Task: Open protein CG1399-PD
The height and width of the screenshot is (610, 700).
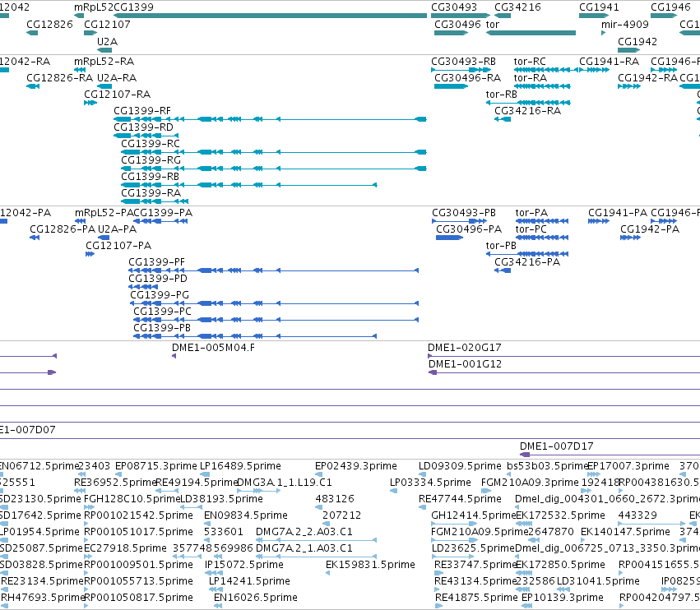Action: 158,279
